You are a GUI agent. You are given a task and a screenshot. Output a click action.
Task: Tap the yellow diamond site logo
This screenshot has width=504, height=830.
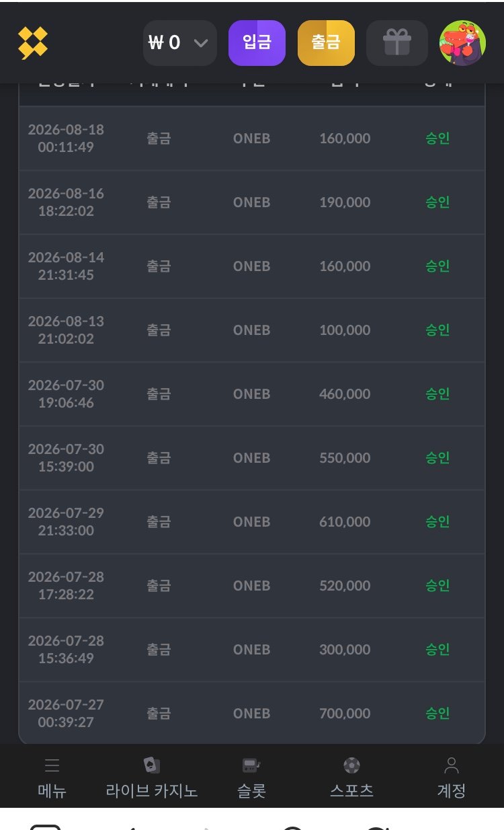[32, 43]
